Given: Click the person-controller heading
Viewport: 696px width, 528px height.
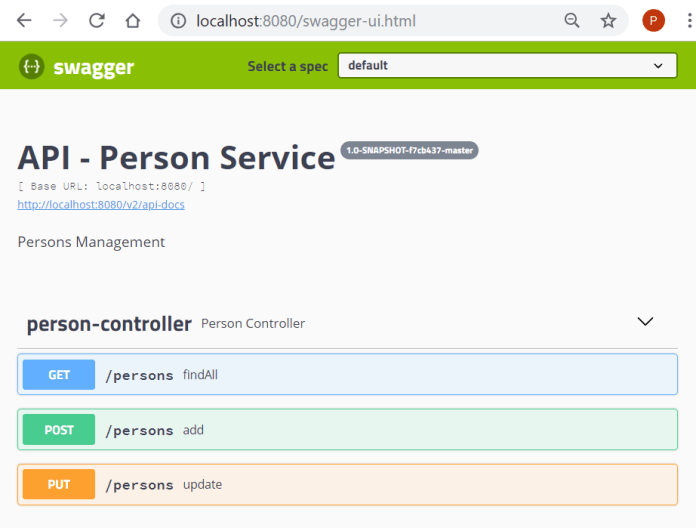Looking at the screenshot, I should click(x=109, y=324).
